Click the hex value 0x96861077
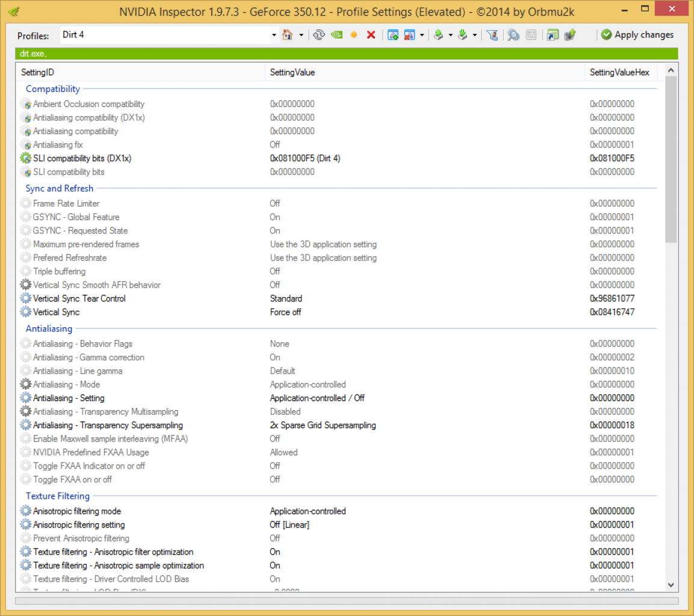694x616 pixels. [612, 298]
